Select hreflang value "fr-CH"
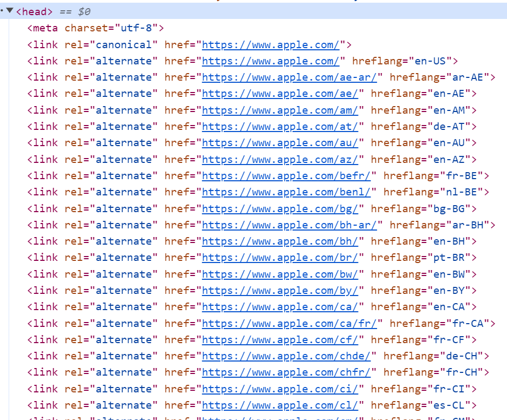This screenshot has height=420, width=507. coord(461,372)
